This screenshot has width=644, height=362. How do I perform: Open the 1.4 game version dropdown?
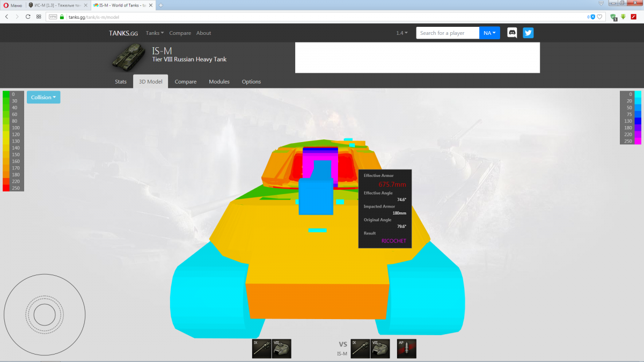tap(401, 33)
